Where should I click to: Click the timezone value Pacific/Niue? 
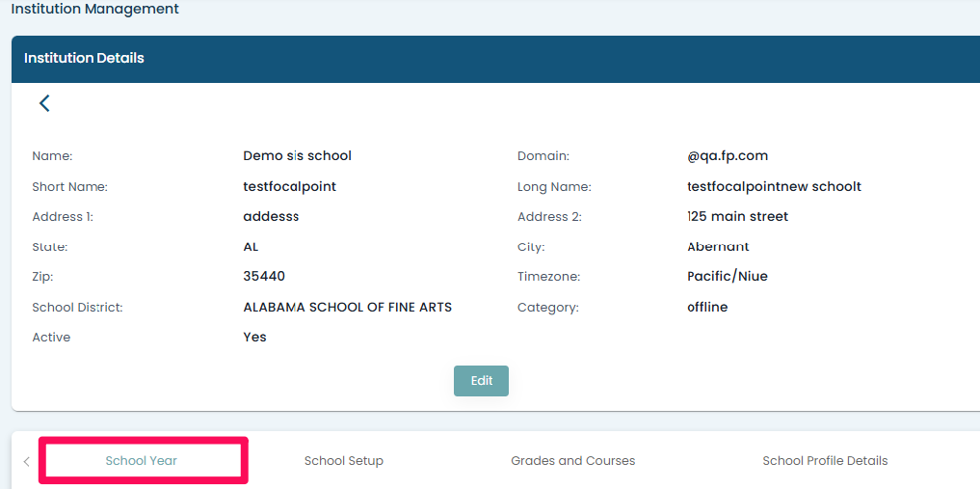(x=727, y=277)
